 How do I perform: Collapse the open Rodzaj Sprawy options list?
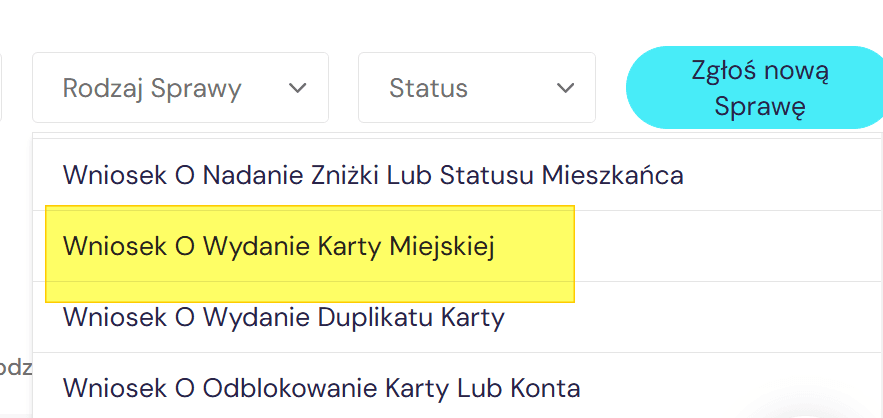(x=297, y=88)
